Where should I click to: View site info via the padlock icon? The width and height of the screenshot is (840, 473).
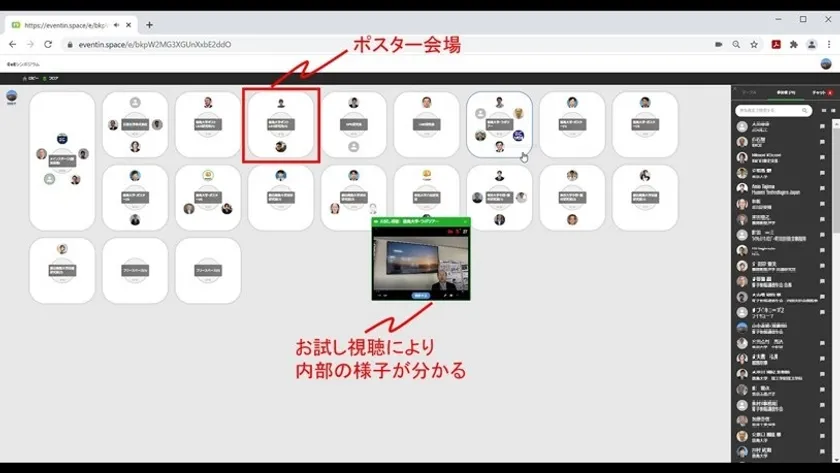[x=70, y=45]
